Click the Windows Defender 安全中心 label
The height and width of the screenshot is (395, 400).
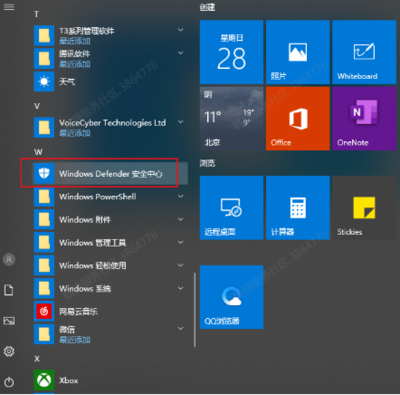[111, 174]
